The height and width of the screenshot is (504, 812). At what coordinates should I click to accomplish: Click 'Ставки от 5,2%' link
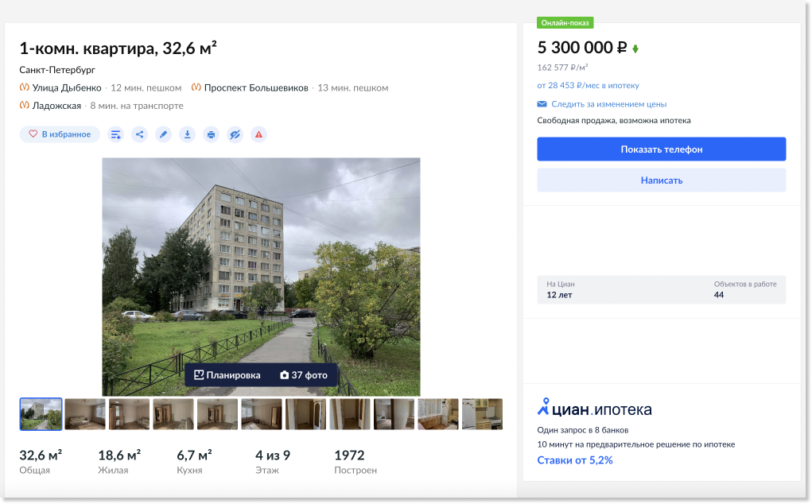(x=575, y=460)
